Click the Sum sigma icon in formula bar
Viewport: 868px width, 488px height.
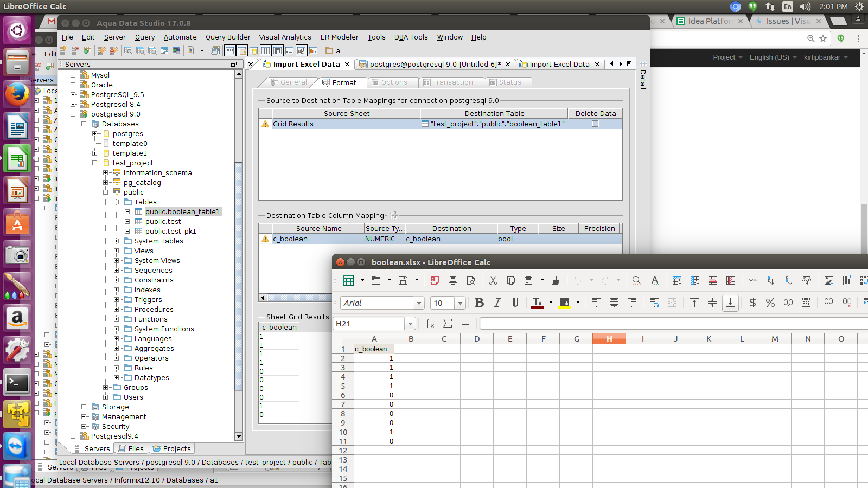tap(448, 323)
